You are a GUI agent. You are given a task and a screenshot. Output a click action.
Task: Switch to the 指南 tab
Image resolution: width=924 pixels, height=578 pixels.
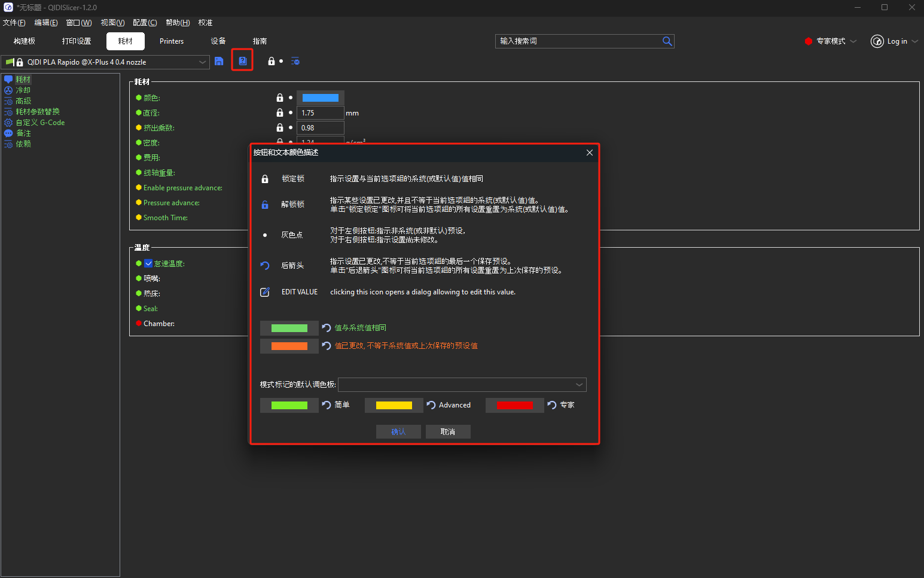(x=260, y=41)
